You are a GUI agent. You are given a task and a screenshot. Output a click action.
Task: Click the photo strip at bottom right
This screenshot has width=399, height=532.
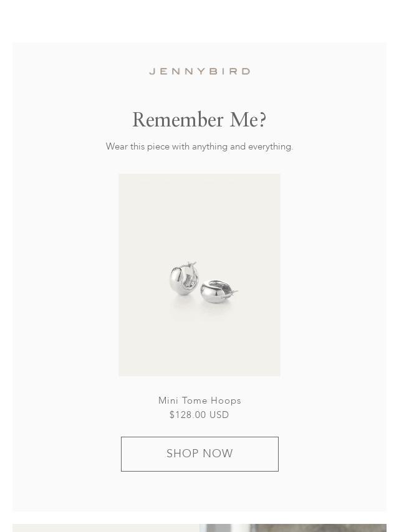coord(293,528)
